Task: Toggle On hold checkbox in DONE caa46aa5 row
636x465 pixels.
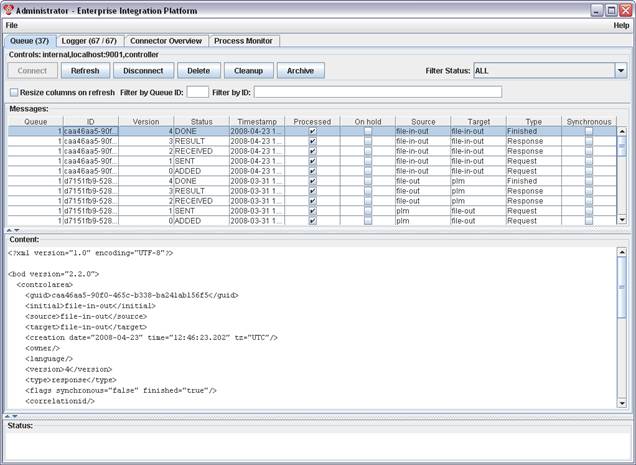Action: [368, 131]
